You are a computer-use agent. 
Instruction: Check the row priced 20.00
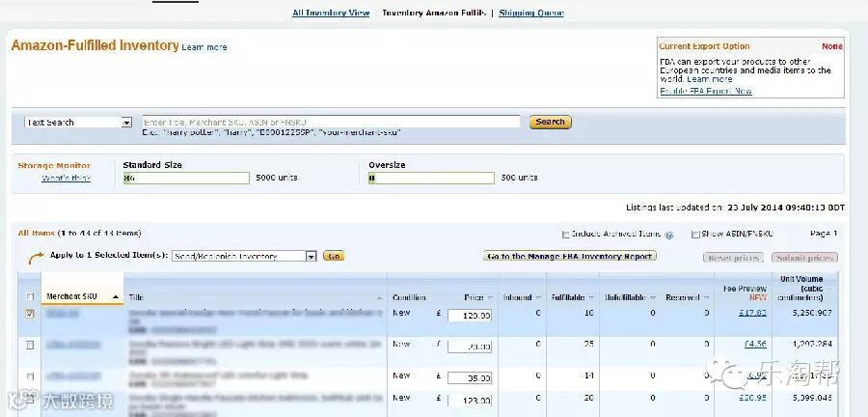pos(30,345)
